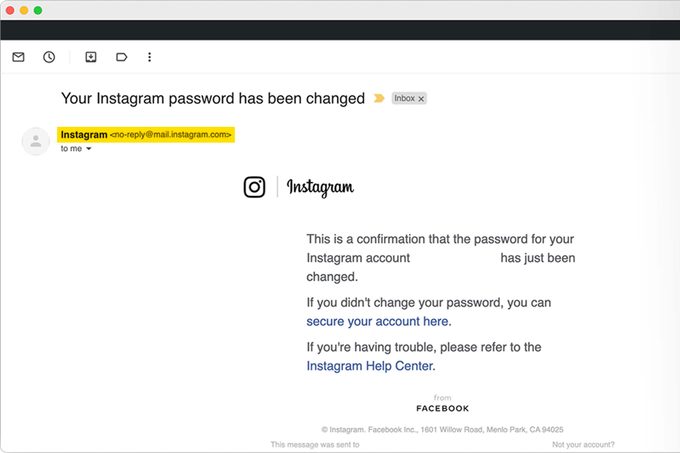
Task: Click the Instagram wordmark in the email
Action: 320,187
